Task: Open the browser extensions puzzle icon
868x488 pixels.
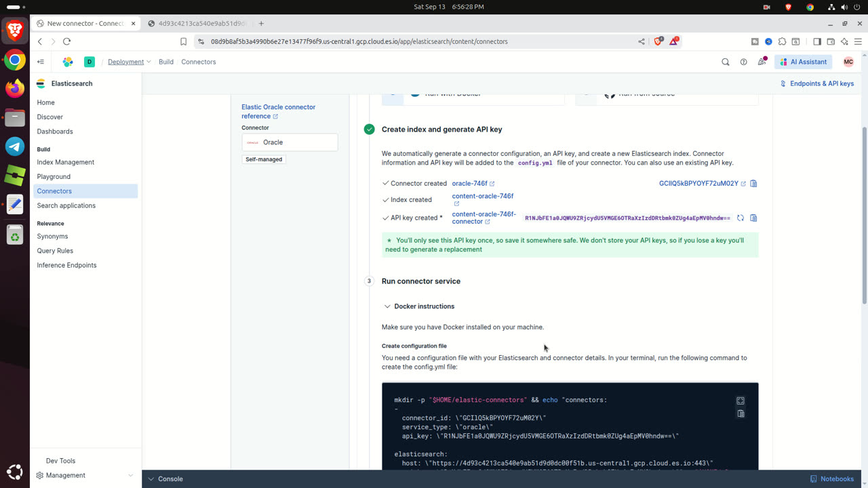Action: 783,41
